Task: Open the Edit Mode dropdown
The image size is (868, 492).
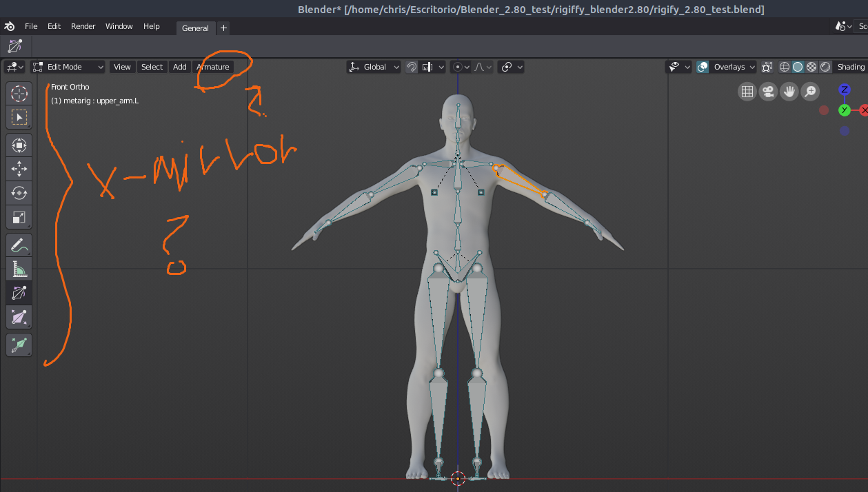Action: (69, 67)
